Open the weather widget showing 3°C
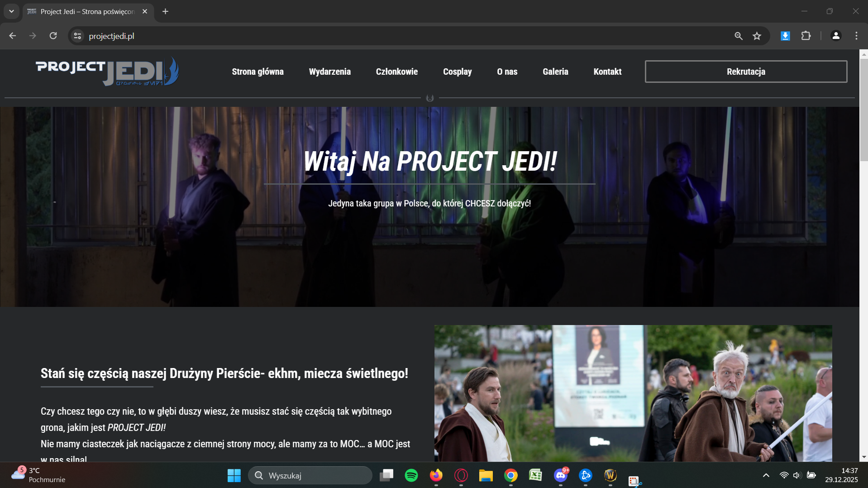 click(x=38, y=475)
